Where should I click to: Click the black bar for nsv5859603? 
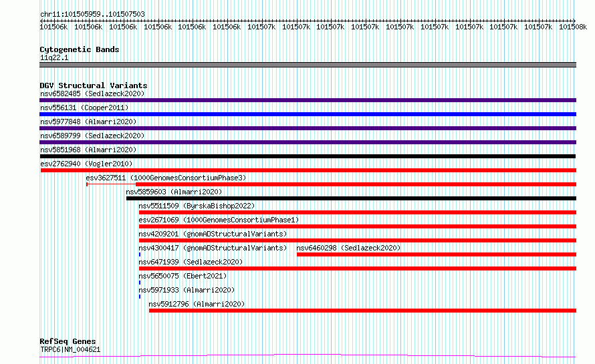click(352, 198)
